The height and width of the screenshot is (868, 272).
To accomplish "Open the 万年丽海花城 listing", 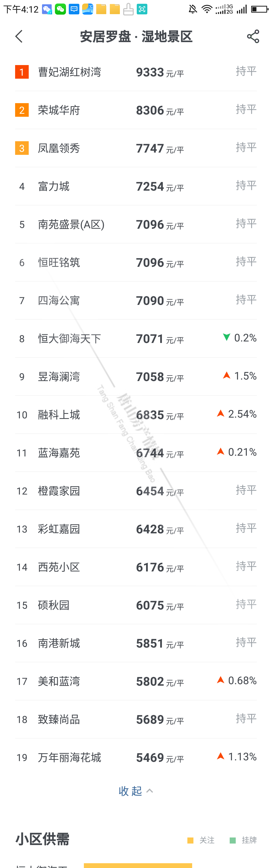I will (x=69, y=758).
